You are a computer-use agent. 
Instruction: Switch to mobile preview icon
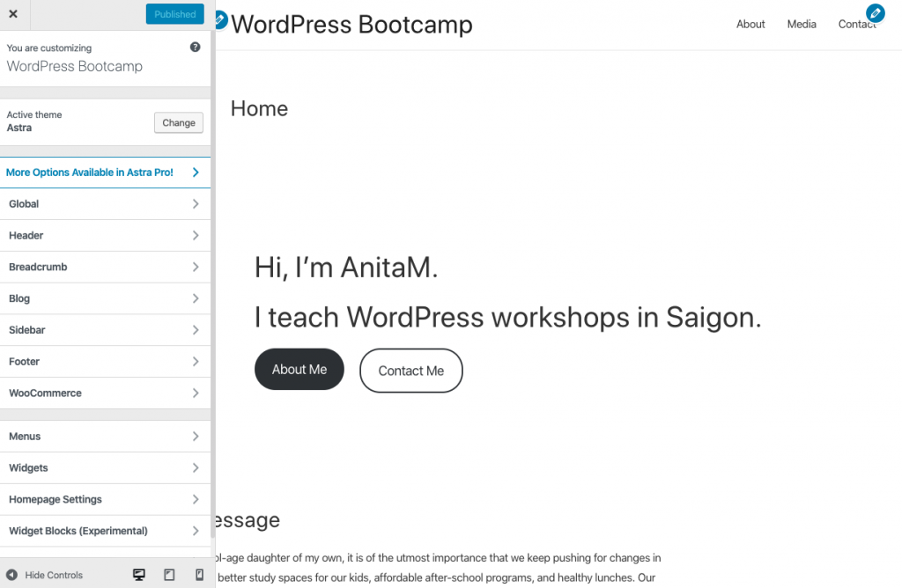199,575
